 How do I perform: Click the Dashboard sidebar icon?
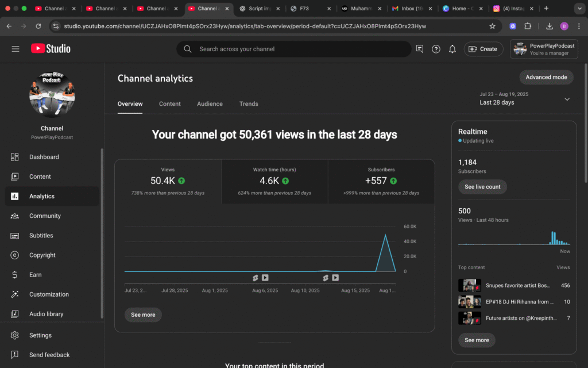point(15,157)
